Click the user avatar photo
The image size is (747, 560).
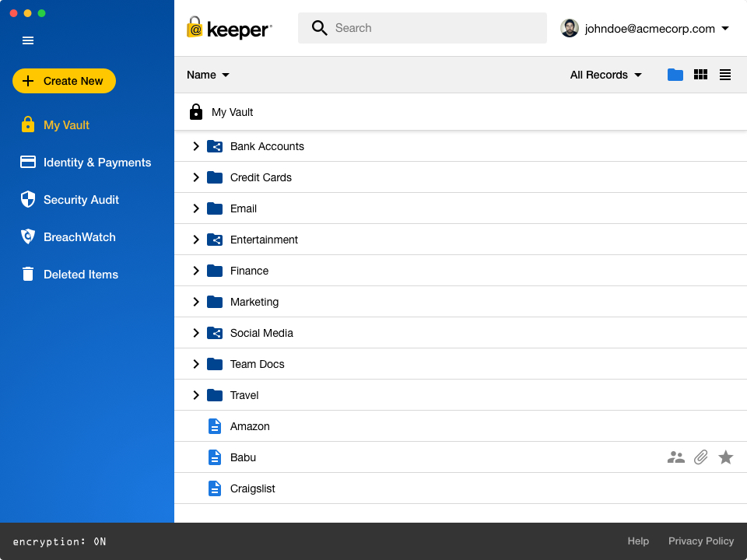tap(570, 28)
